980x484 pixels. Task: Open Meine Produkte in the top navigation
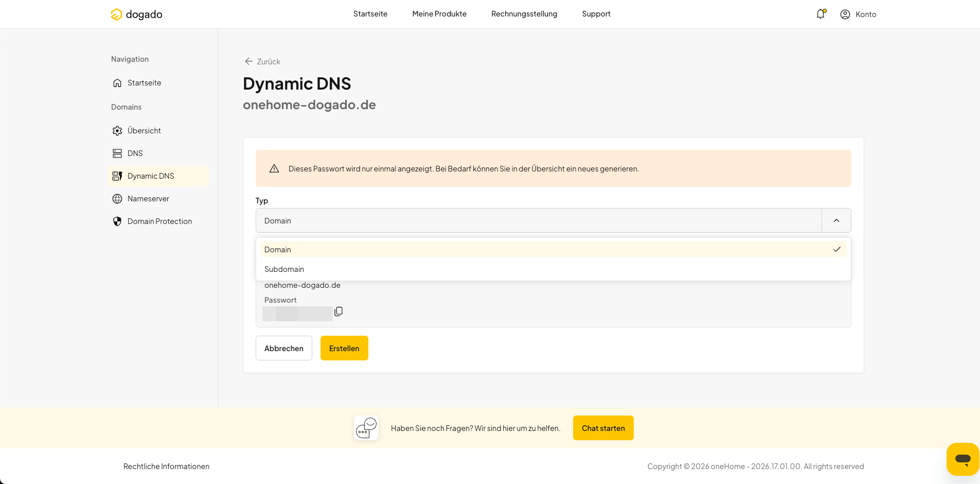(x=439, y=14)
